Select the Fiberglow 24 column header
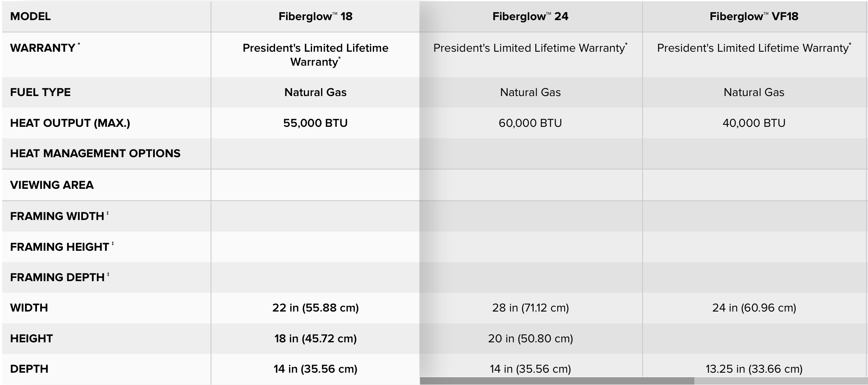The image size is (868, 385). 530,16
